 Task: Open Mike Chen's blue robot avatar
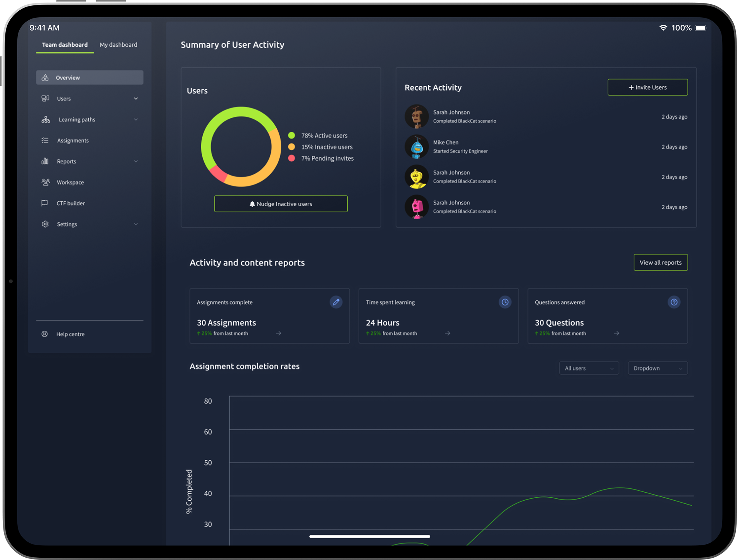point(417,147)
